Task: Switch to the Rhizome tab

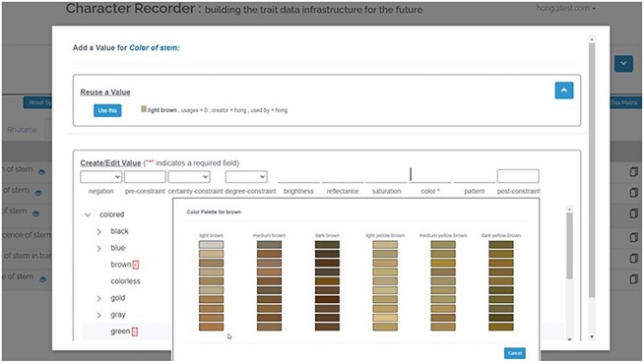Action: tap(22, 130)
